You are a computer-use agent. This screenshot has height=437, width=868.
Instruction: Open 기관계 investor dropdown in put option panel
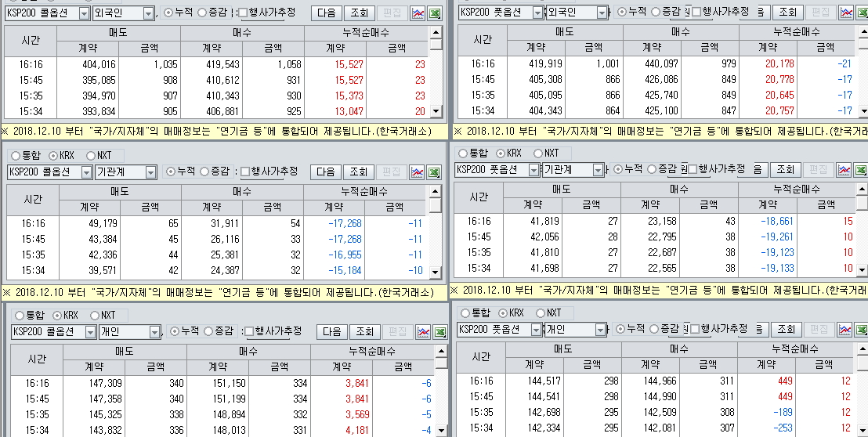[598, 170]
